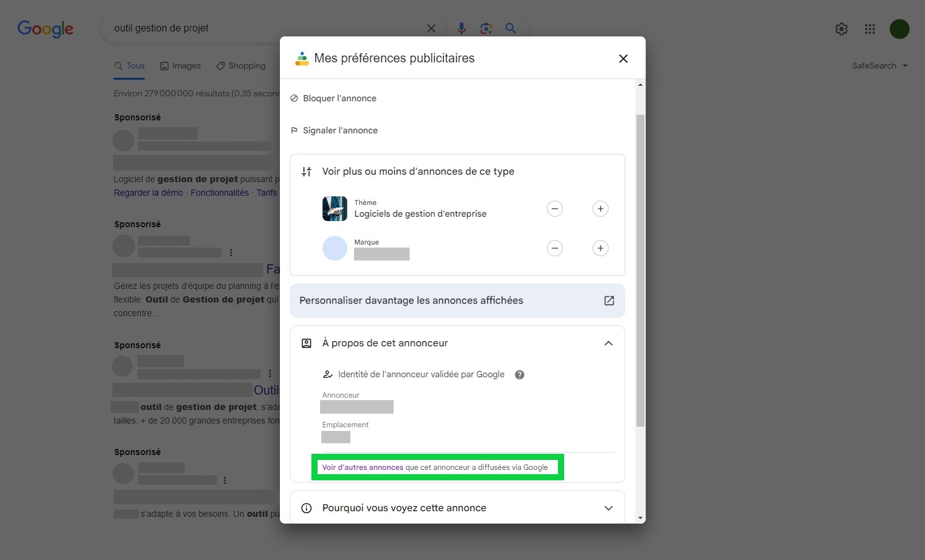Viewport: 925px width, 560px height.
Task: Close the Mes préférences publicitaires dialog
Action: [x=623, y=59]
